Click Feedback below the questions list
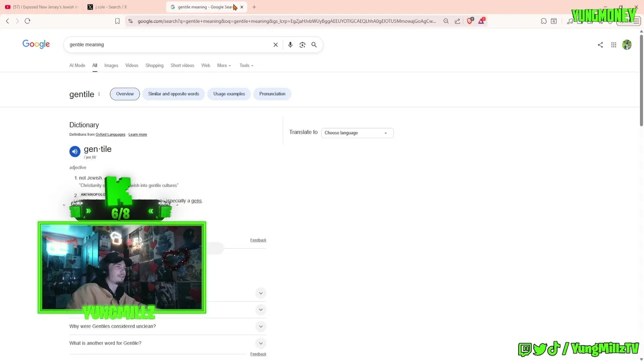 [258, 354]
